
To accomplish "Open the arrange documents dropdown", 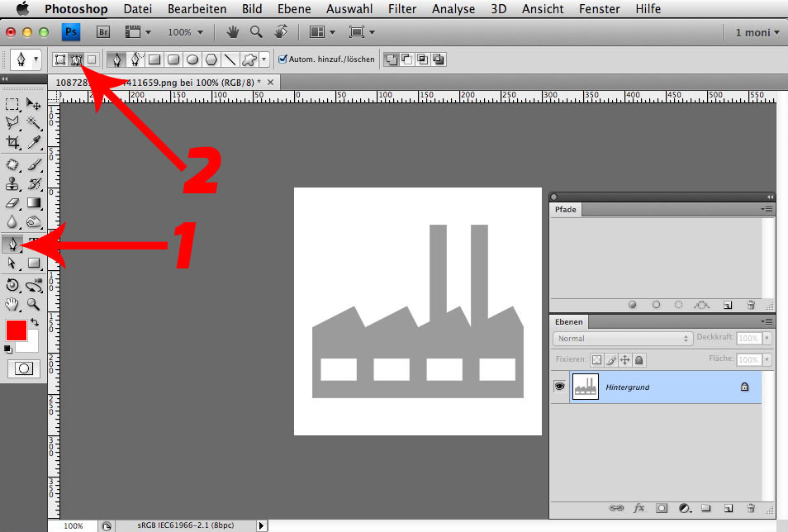I will click(x=322, y=32).
